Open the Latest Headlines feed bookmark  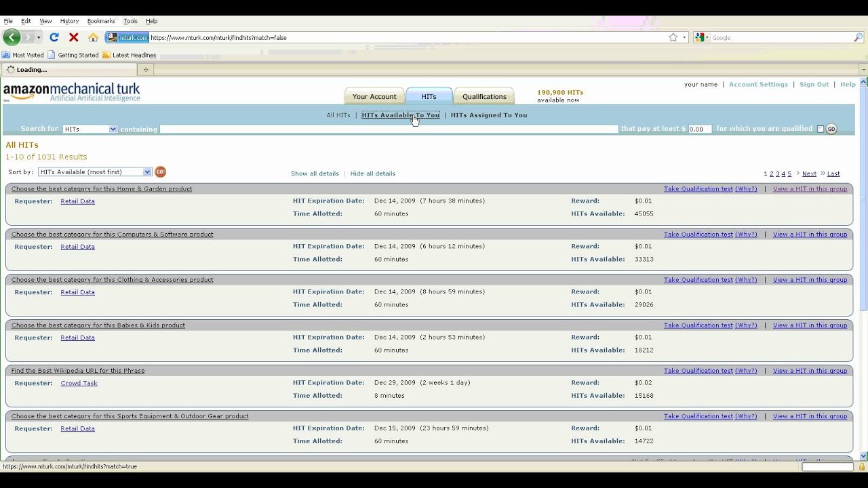point(129,55)
